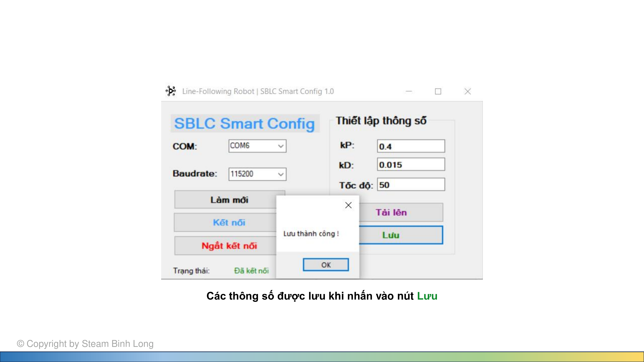Click the Đã kết nối status text

click(x=251, y=271)
